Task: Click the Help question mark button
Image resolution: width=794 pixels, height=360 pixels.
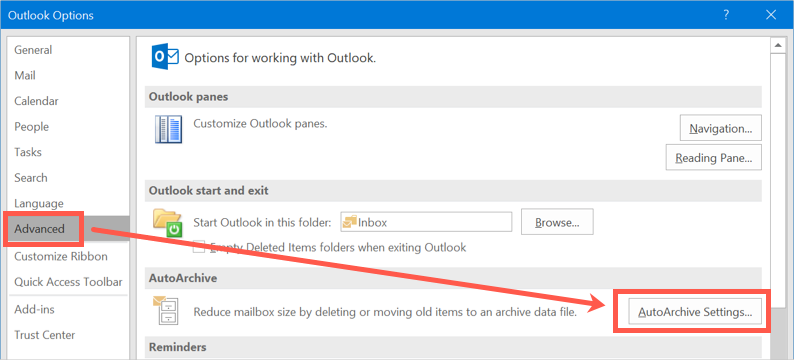Action: [x=726, y=15]
